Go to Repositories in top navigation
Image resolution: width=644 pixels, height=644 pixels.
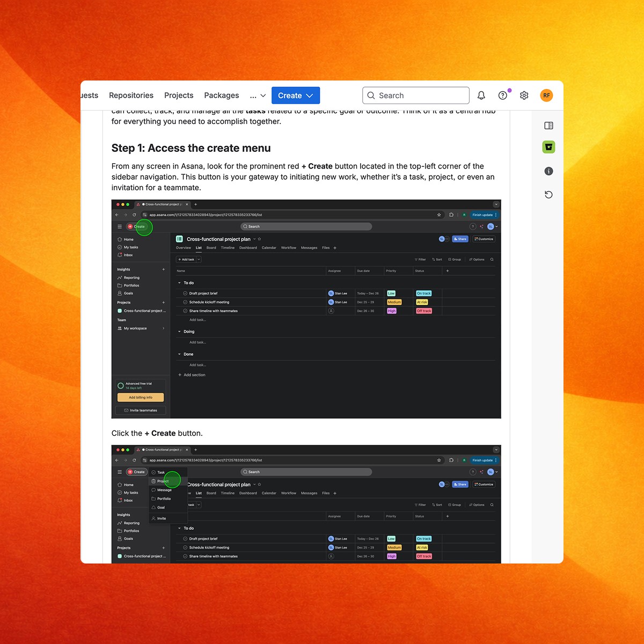coord(131,96)
